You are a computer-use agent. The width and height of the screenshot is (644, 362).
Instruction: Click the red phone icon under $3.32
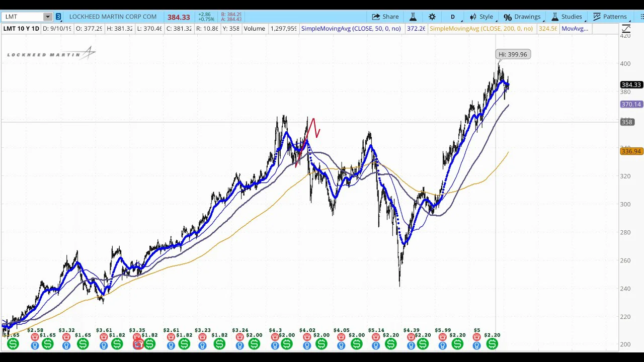click(x=66, y=337)
